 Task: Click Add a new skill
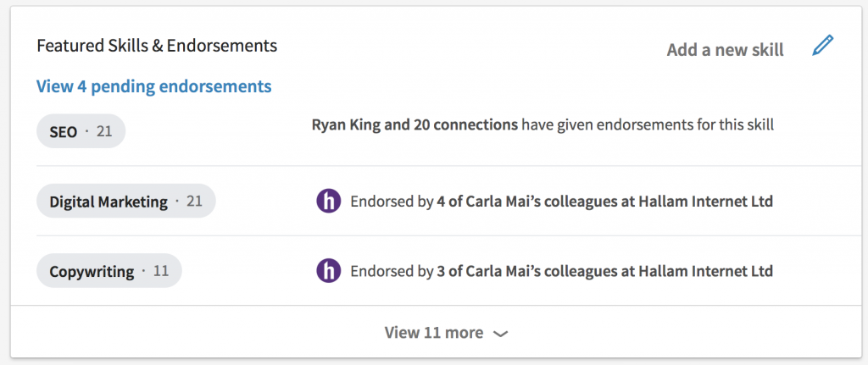pos(725,50)
